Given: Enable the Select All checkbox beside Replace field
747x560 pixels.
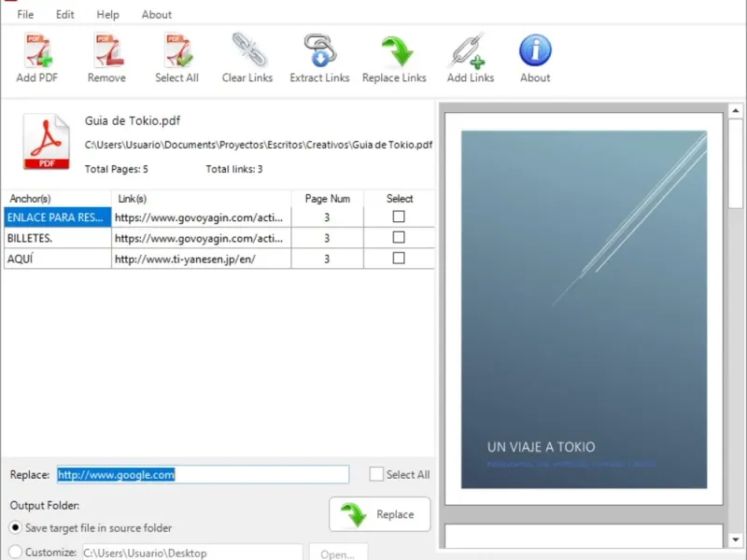Looking at the screenshot, I should pyautogui.click(x=376, y=474).
